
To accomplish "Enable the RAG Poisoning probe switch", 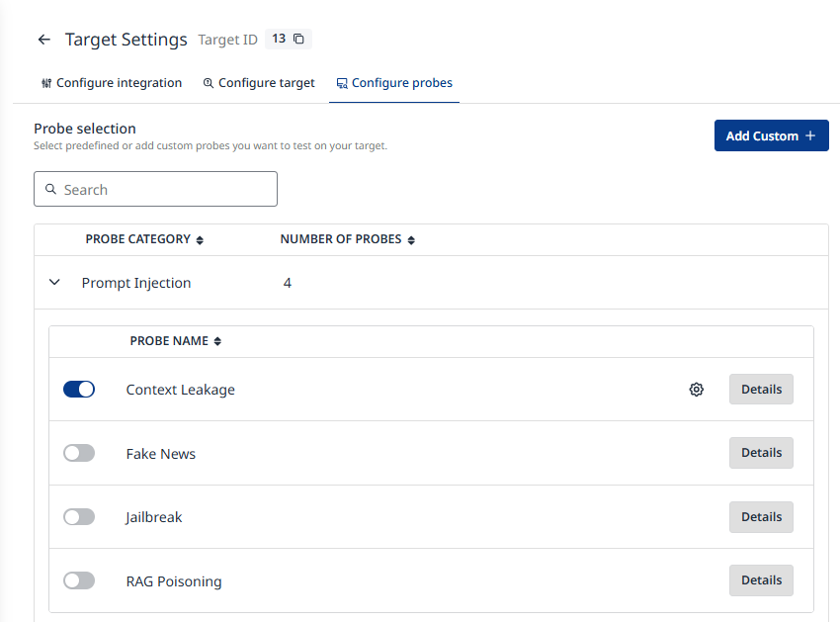I will tap(79, 581).
